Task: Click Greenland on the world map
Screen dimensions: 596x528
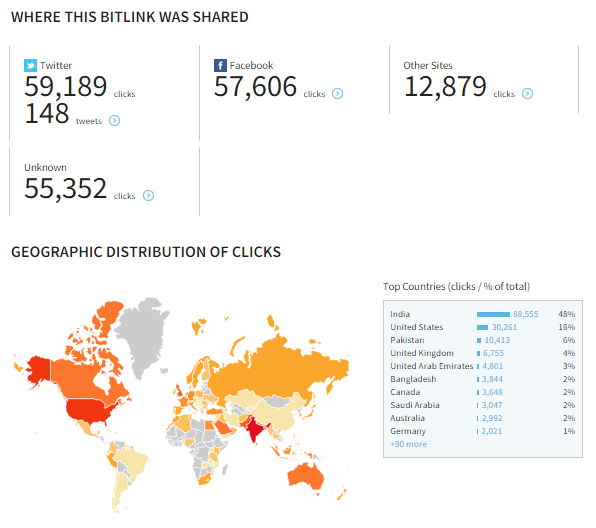Action: pyautogui.click(x=143, y=335)
